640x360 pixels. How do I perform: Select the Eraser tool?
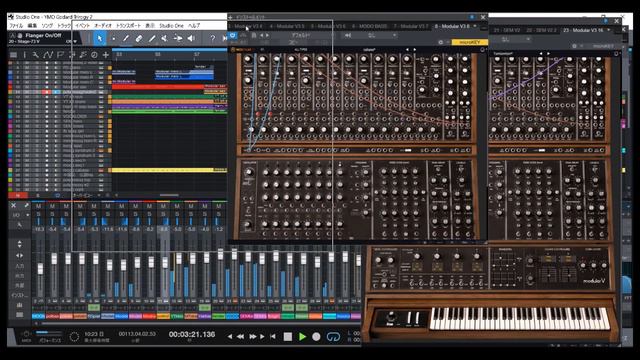139,39
